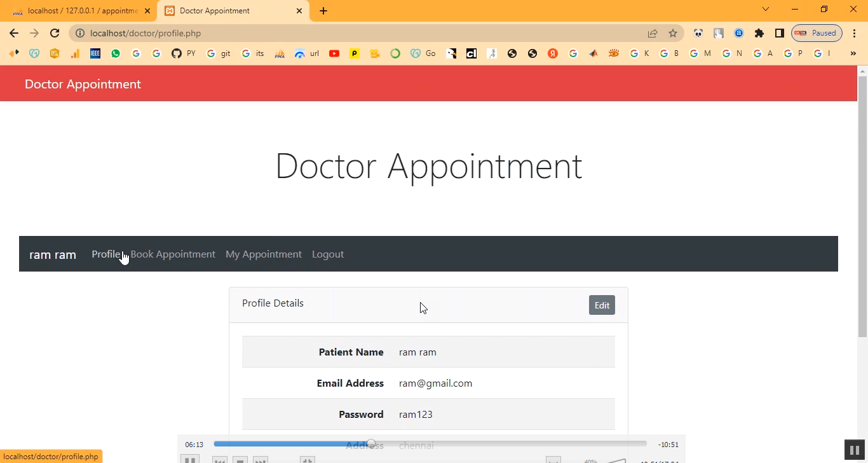The width and height of the screenshot is (868, 463).
Task: Click the Edit button in Profile Details
Action: [602, 305]
